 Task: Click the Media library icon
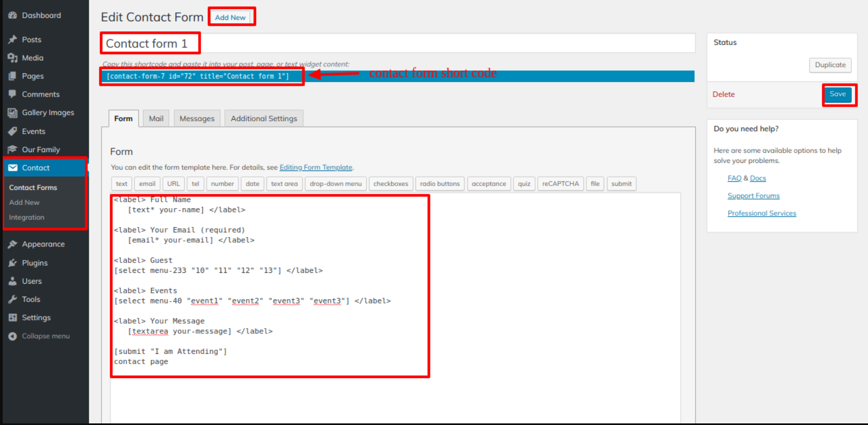(x=12, y=58)
